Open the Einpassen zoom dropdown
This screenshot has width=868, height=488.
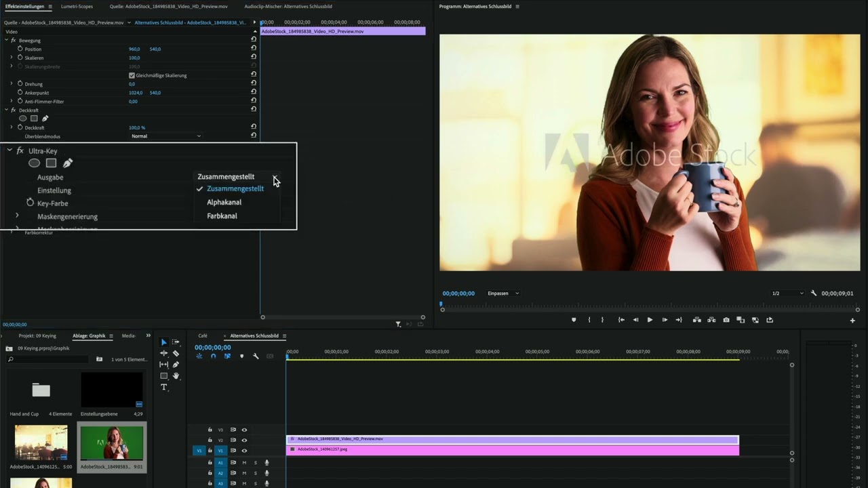tap(502, 293)
